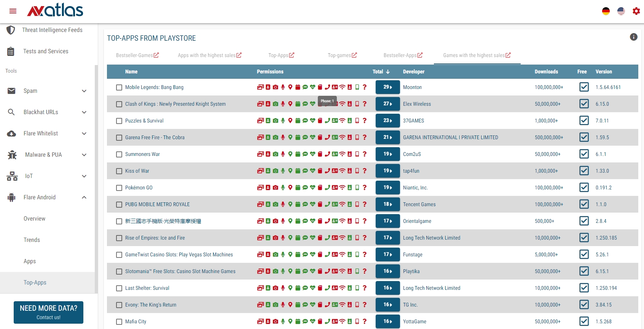This screenshot has height=329, width=644.
Task: Select the Mobile Legends: Bang Bang checkbox
Action: (119, 87)
